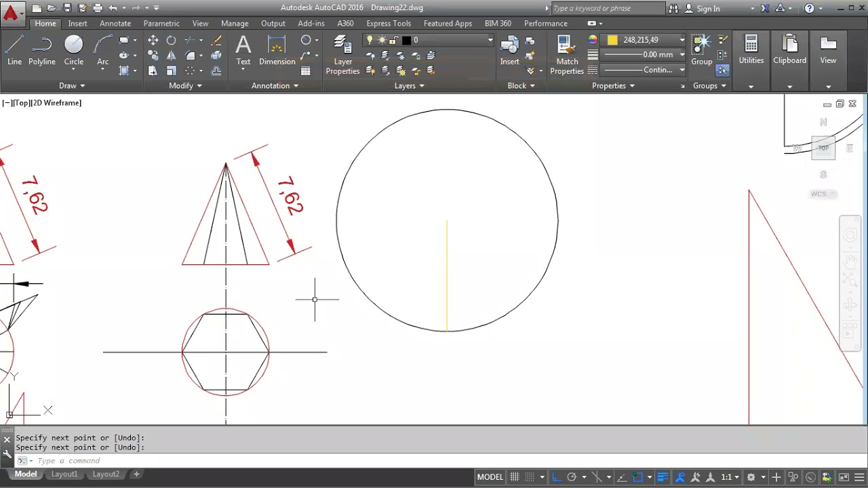Click the MODEL space button
Screen dimensions: 868x488
(x=490, y=477)
